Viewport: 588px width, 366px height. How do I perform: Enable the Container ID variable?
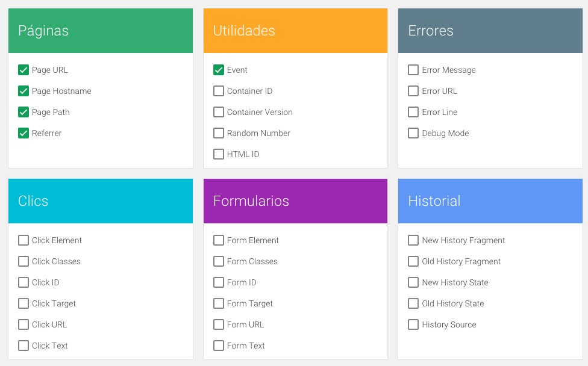[219, 91]
